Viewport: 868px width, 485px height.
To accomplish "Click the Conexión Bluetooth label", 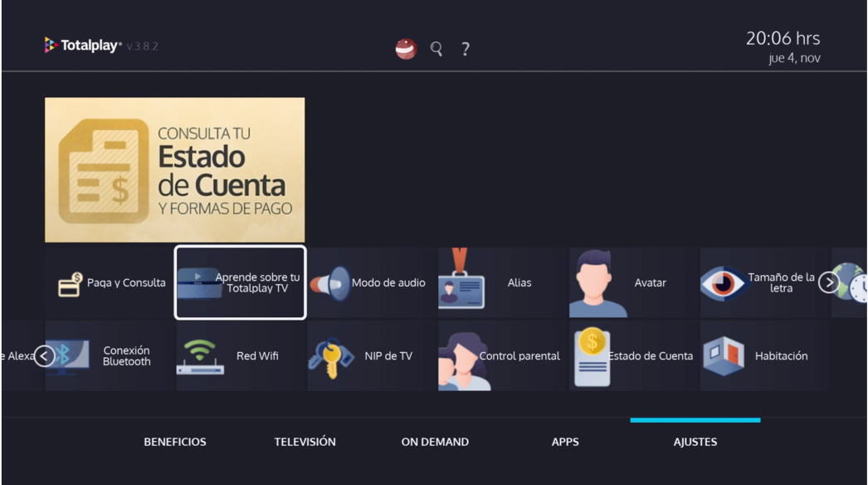I will pyautogui.click(x=127, y=355).
